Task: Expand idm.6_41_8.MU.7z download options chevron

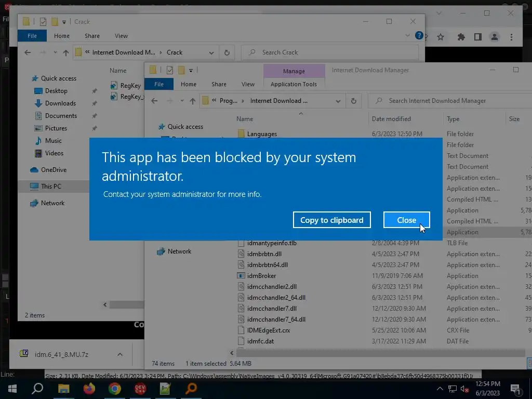Action: [120, 354]
